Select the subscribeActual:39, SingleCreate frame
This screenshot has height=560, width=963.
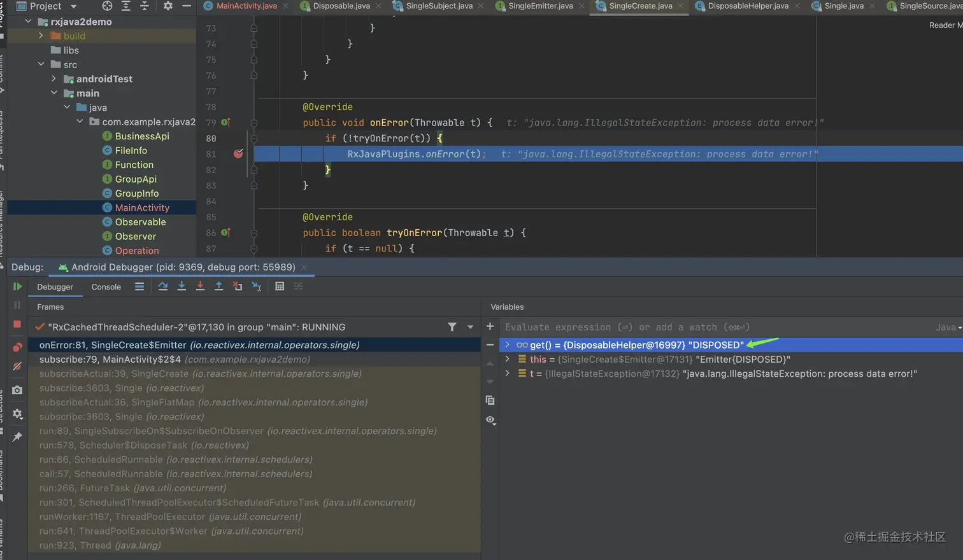(x=254, y=374)
